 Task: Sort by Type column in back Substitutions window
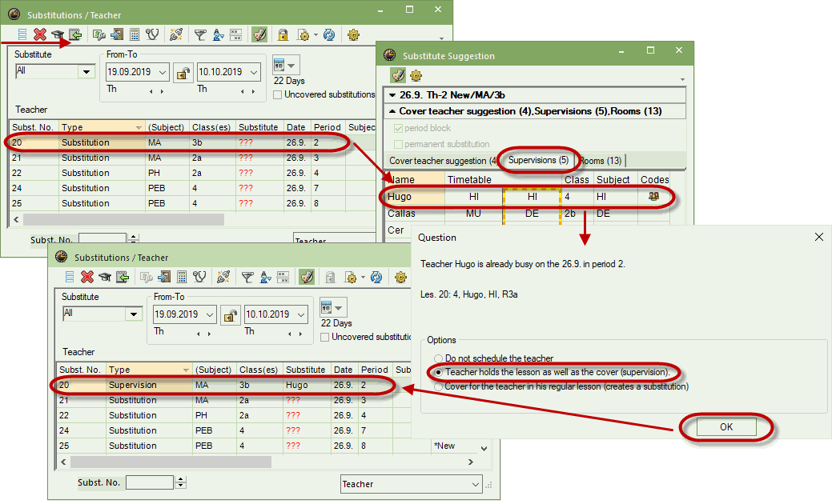(102, 127)
